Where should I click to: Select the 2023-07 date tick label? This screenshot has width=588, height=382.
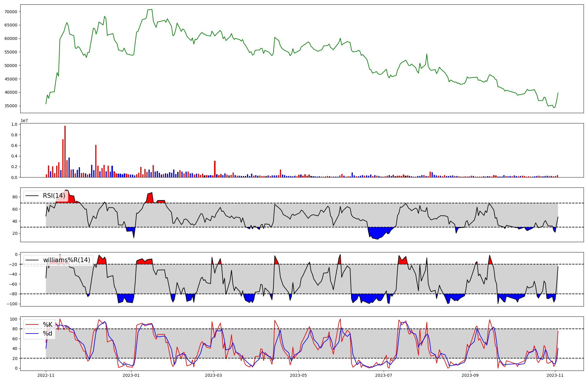click(x=384, y=375)
